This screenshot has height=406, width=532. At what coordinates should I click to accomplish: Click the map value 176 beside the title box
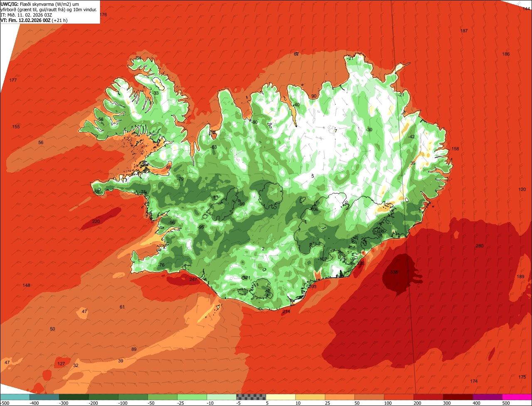(103, 15)
